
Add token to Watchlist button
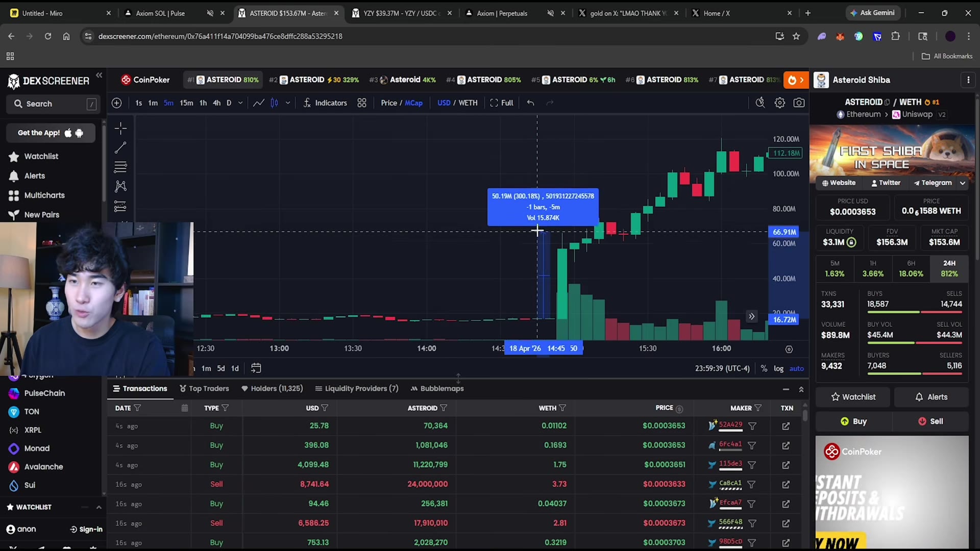pos(853,397)
